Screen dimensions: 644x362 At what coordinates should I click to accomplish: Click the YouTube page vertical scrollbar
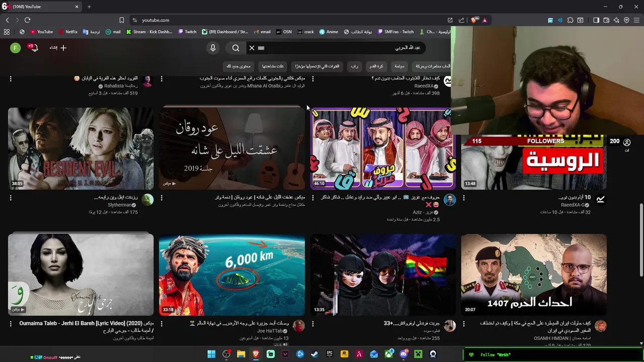pyautogui.click(x=641, y=240)
